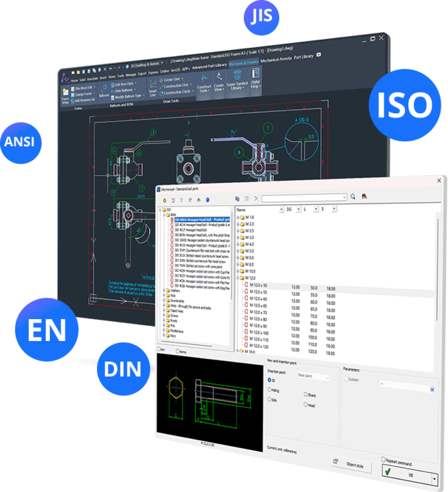The width and height of the screenshot is (448, 492).
Task: Select the Shank radio button
Action: pos(305,394)
